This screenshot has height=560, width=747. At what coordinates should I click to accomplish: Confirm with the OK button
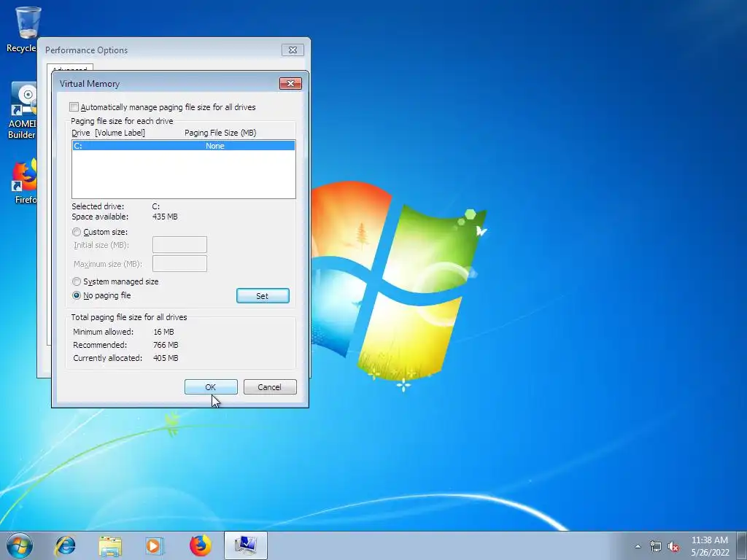pyautogui.click(x=211, y=387)
